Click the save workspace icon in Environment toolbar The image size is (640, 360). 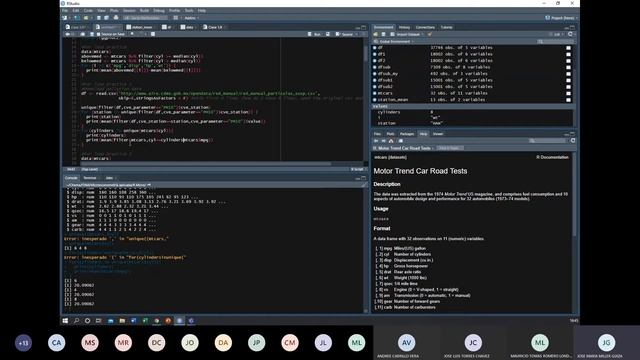pyautogui.click(x=383, y=34)
